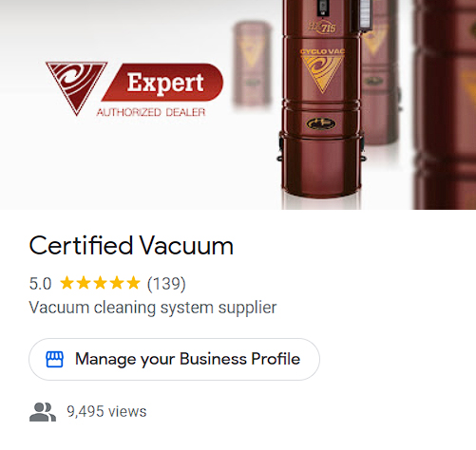The image size is (476, 450).
Task: Click Vacuum cleaning system supplier category text
Action: pos(153,308)
